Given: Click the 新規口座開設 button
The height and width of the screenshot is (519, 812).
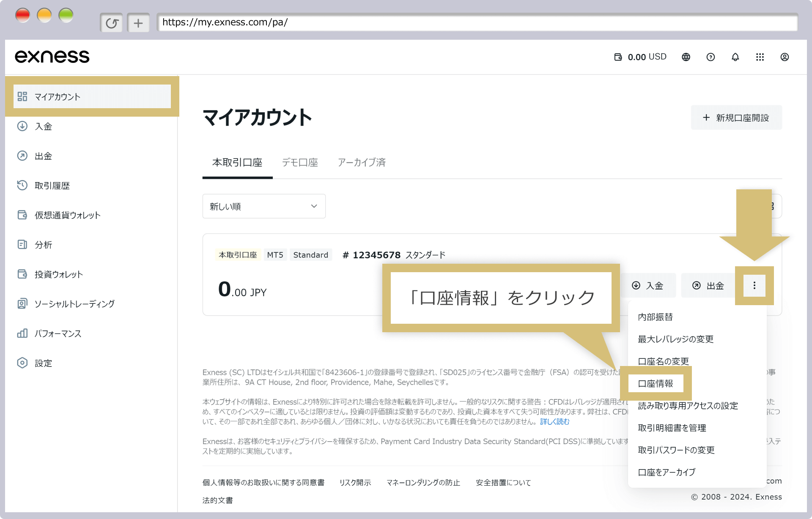Looking at the screenshot, I should coord(736,117).
